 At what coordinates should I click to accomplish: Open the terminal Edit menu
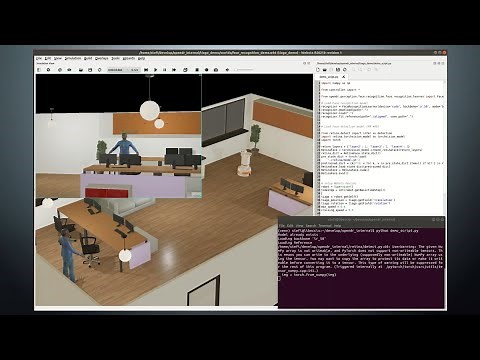click(290, 226)
